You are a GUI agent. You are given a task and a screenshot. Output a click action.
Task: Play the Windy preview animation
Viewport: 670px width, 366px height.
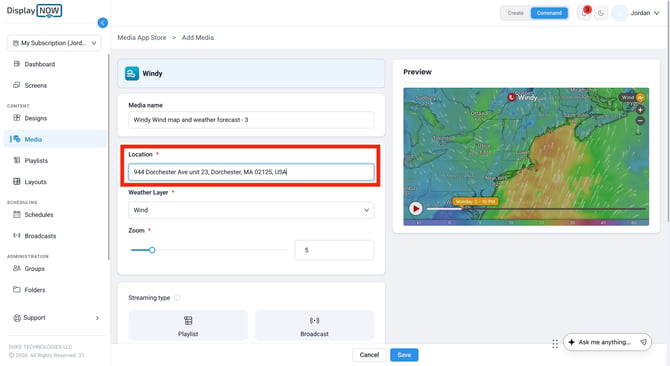pos(416,208)
